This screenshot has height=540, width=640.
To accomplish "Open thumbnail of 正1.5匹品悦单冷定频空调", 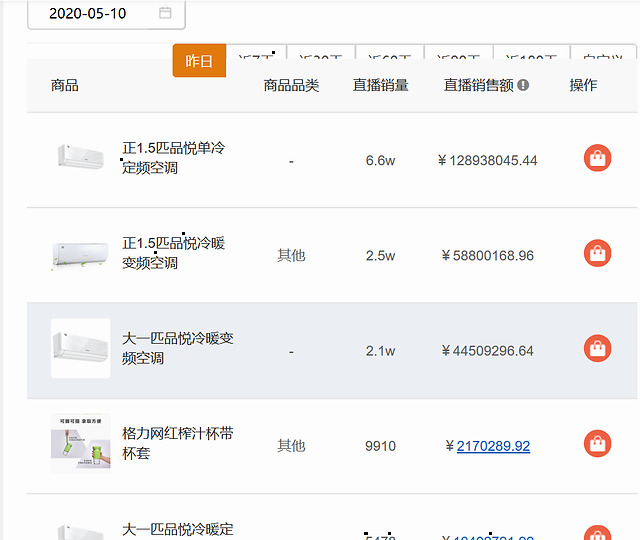I will [x=80, y=158].
